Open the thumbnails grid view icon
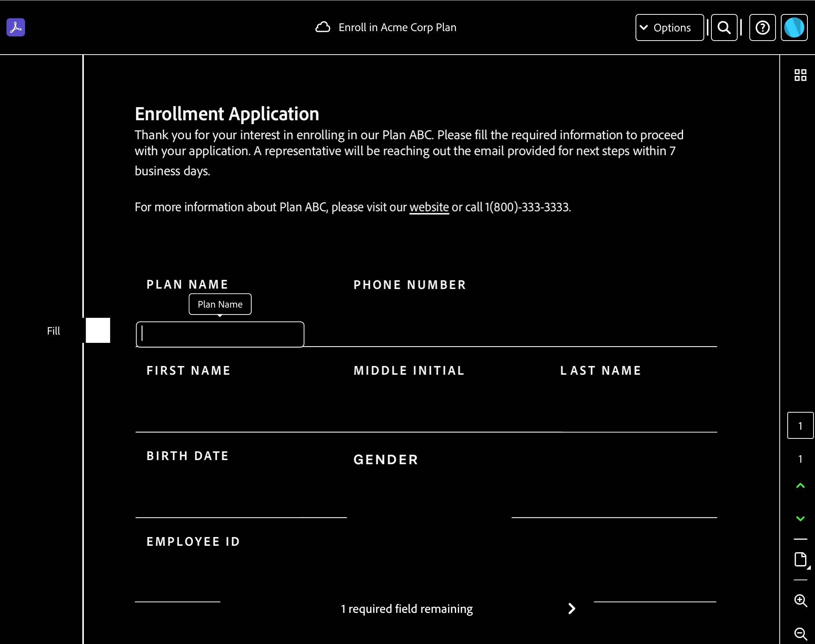The image size is (815, 644). coord(800,75)
